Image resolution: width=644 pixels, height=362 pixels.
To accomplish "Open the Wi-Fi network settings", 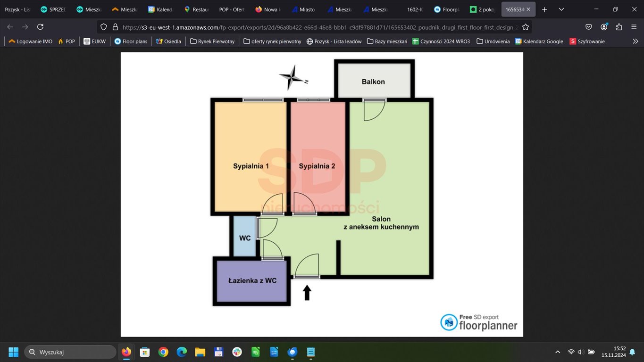I will tap(571, 352).
